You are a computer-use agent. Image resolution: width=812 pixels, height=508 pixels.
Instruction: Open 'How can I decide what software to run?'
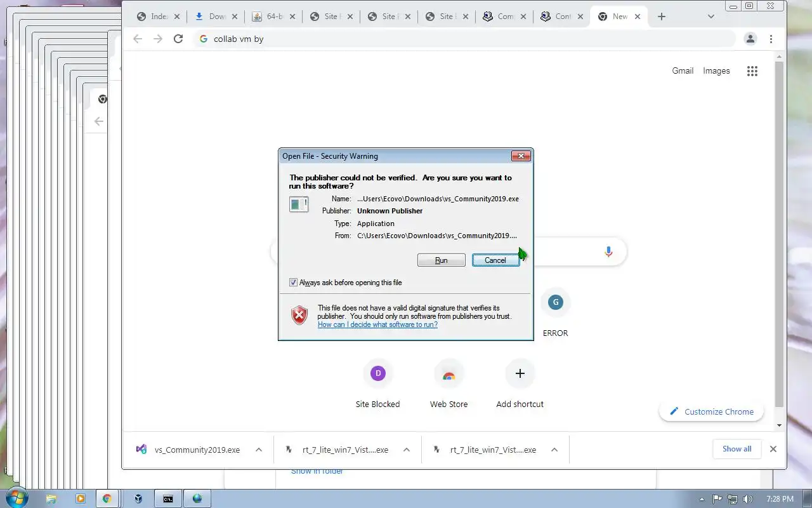(377, 324)
